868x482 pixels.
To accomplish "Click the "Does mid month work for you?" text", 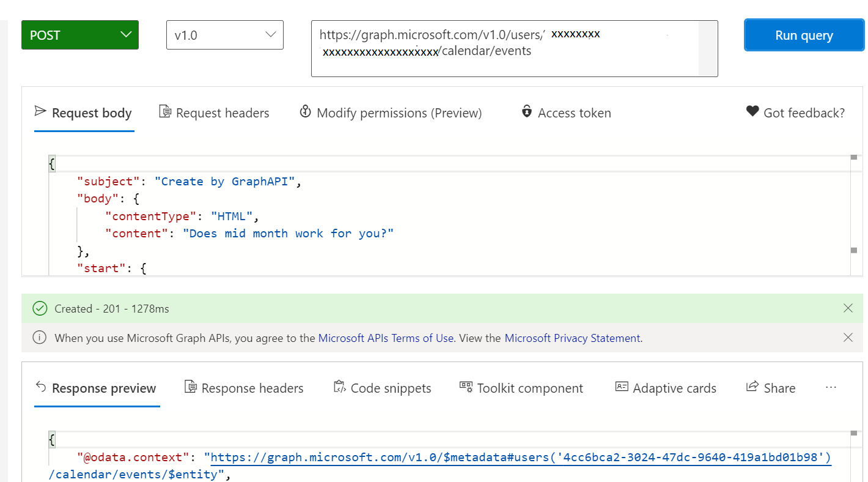I will point(289,234).
